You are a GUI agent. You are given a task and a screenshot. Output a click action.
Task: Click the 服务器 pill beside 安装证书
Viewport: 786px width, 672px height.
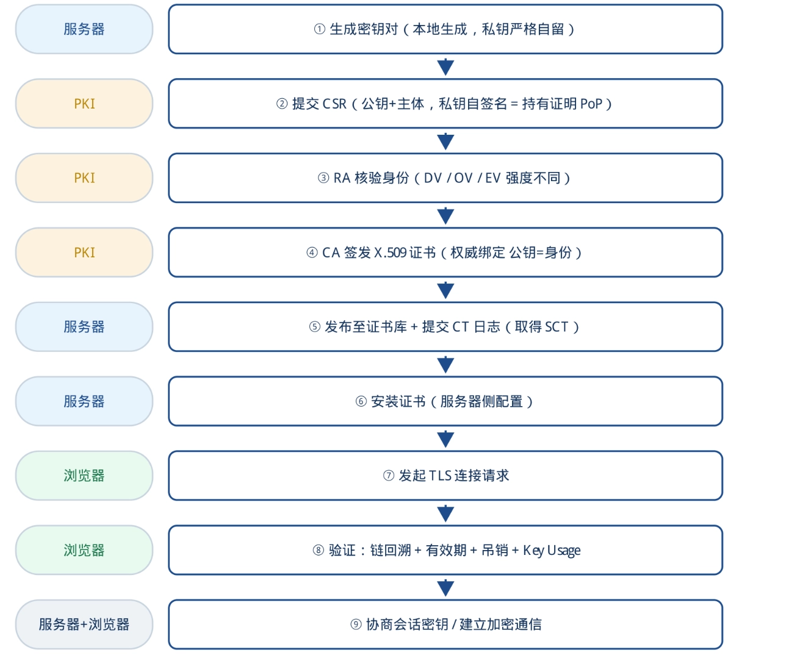(x=84, y=401)
